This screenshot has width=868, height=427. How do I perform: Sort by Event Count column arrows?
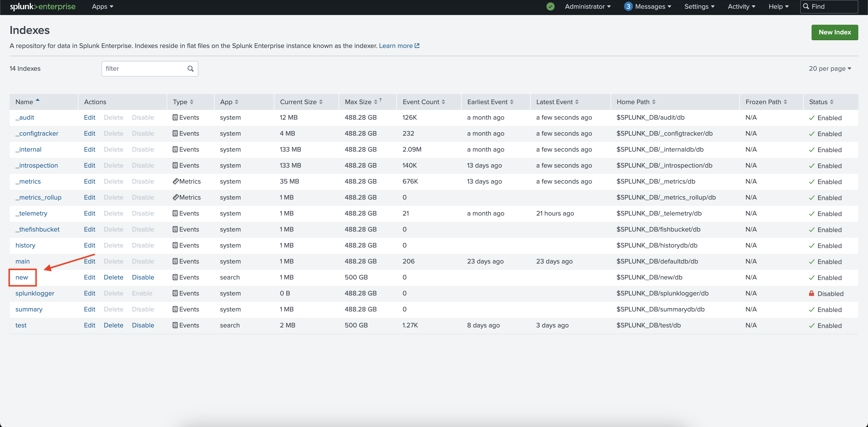(x=443, y=102)
